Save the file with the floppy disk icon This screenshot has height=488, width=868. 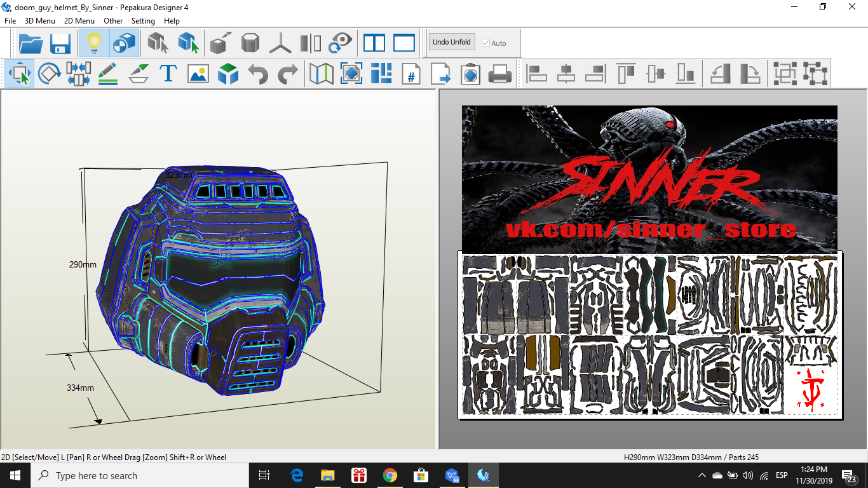(x=60, y=43)
